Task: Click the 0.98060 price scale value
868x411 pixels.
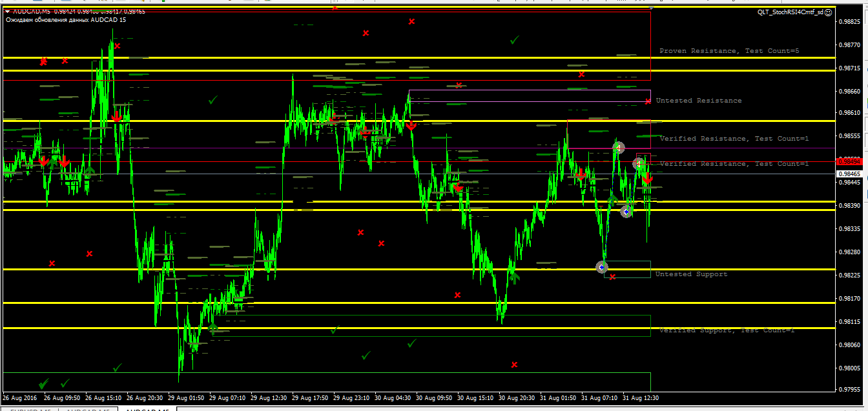Action: (x=849, y=345)
